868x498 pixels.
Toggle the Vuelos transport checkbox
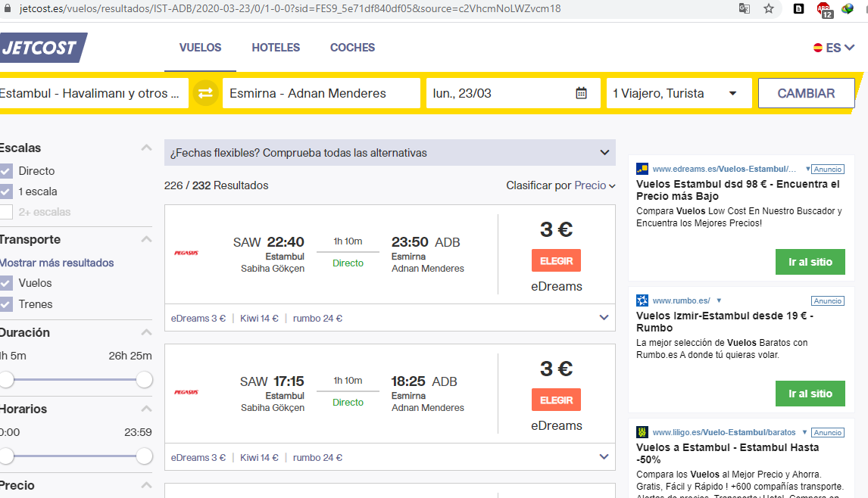[6, 283]
